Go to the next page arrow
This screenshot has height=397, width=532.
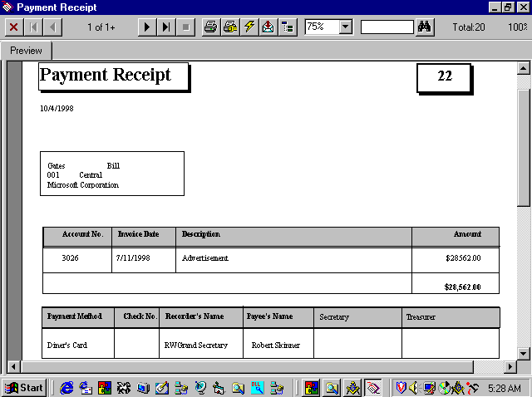pos(147,27)
